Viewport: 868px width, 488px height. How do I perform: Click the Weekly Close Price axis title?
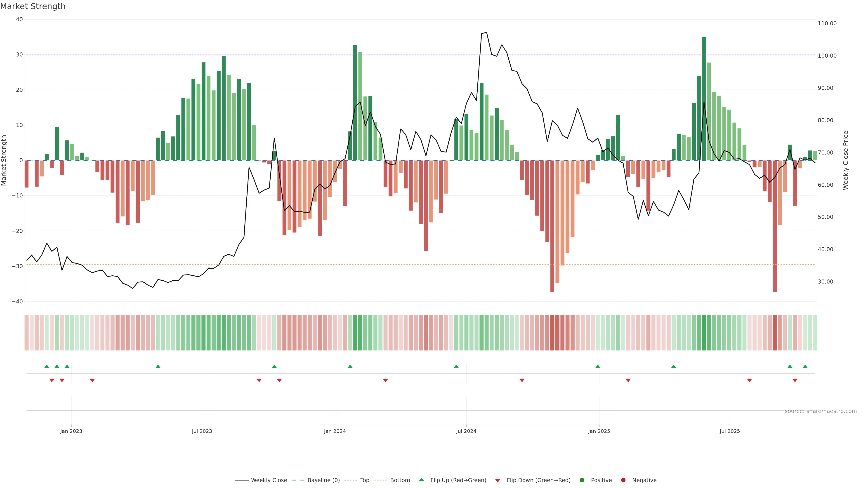pos(845,160)
